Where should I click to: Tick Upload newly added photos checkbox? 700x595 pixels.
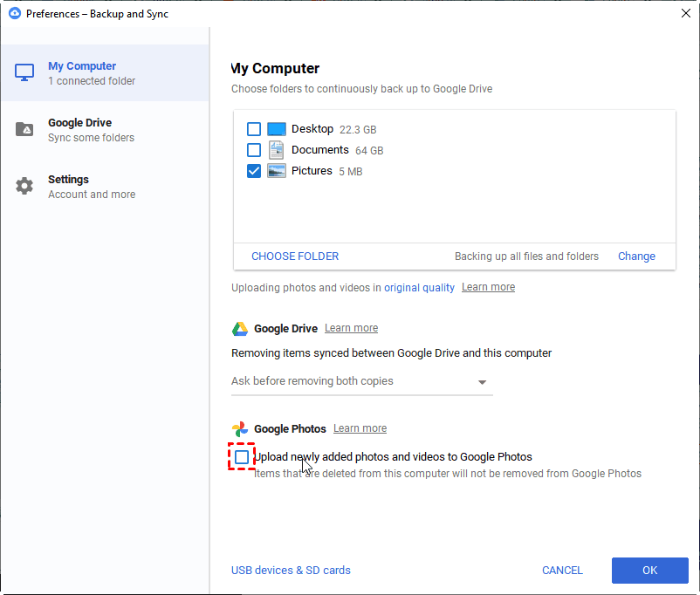tap(242, 456)
